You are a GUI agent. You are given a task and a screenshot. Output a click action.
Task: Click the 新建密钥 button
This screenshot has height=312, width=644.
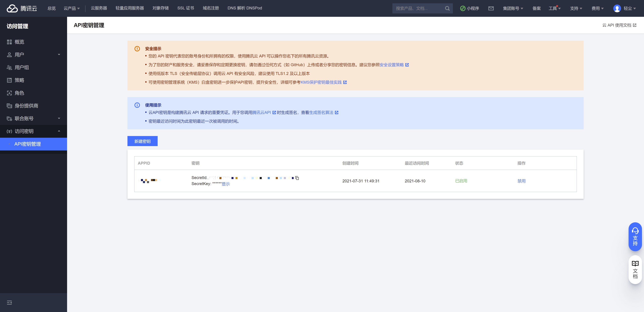coord(142,141)
